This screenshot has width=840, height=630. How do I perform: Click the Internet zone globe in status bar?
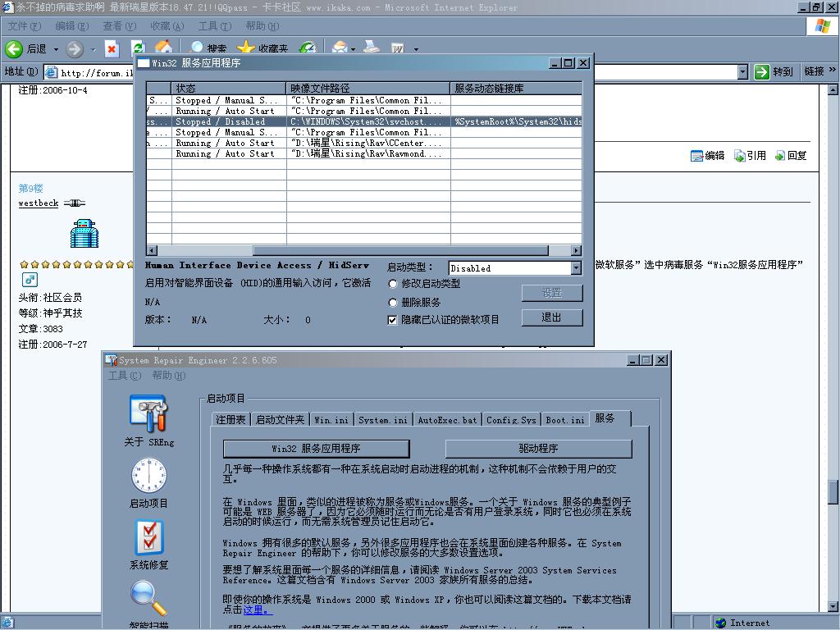point(721,623)
